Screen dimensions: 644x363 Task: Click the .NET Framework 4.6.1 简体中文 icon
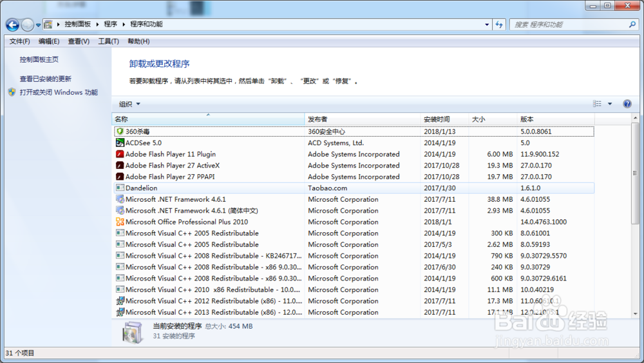pos(120,210)
